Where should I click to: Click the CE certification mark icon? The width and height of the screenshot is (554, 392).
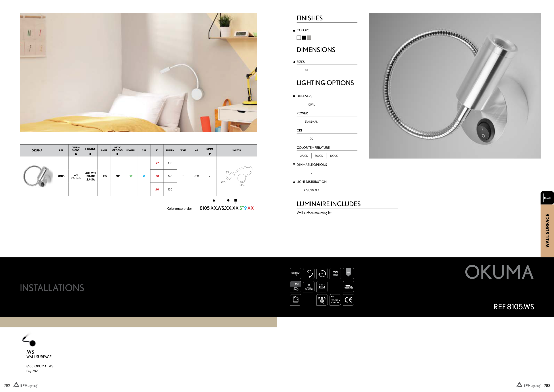tap(348, 300)
